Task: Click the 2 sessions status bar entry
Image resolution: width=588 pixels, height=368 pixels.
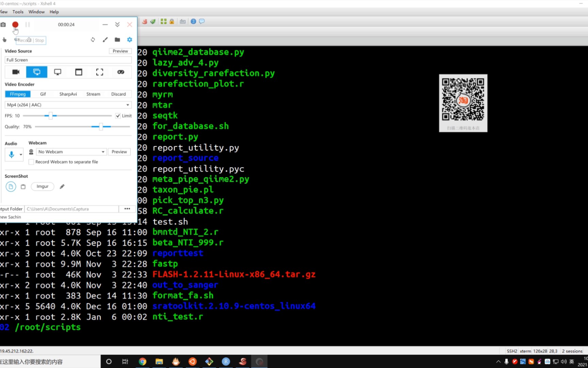Action: [x=572, y=351]
